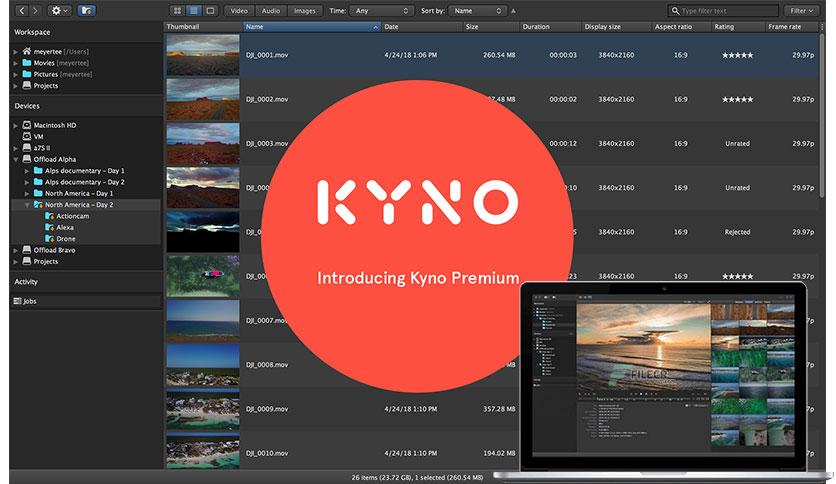The width and height of the screenshot is (836, 484).
Task: Click the file list vertical scrollbar
Action: pos(823,115)
